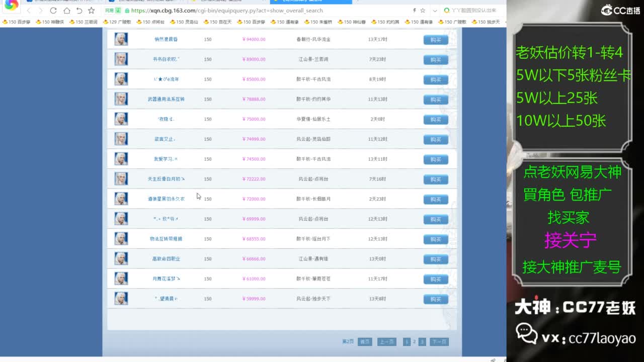Click the favorites star left of the address bar
644x362 pixels.
pyautogui.click(x=91, y=11)
